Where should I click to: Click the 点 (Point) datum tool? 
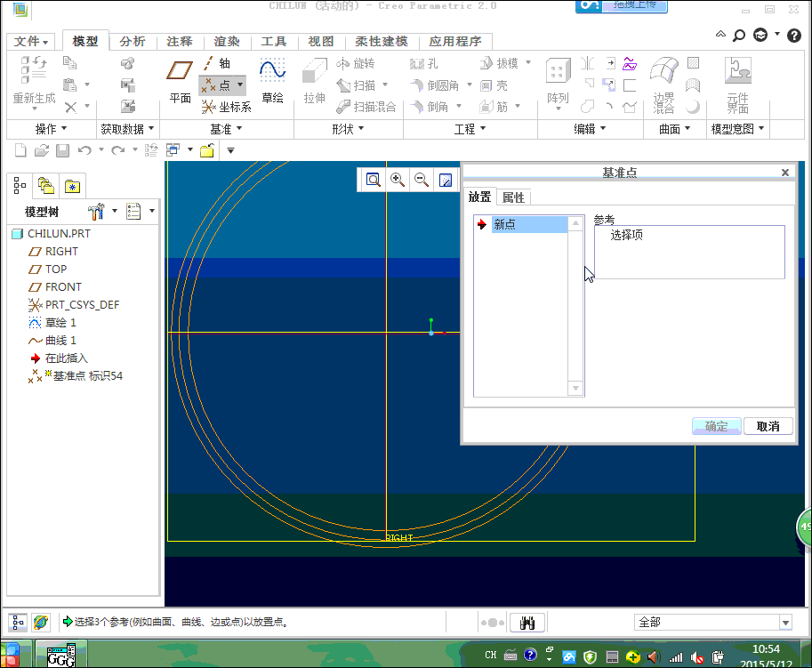pyautogui.click(x=216, y=85)
